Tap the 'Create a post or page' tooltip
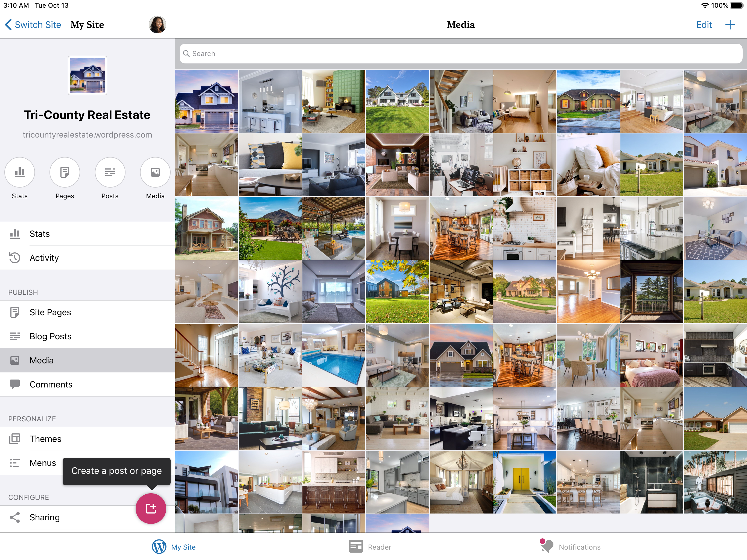Viewport: 747px width, 560px height. click(116, 471)
